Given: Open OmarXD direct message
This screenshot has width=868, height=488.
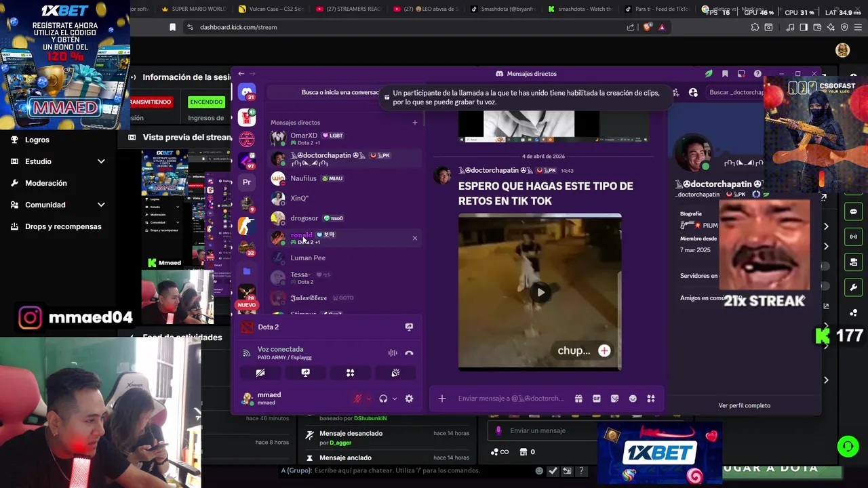Looking at the screenshot, I should 346,138.
